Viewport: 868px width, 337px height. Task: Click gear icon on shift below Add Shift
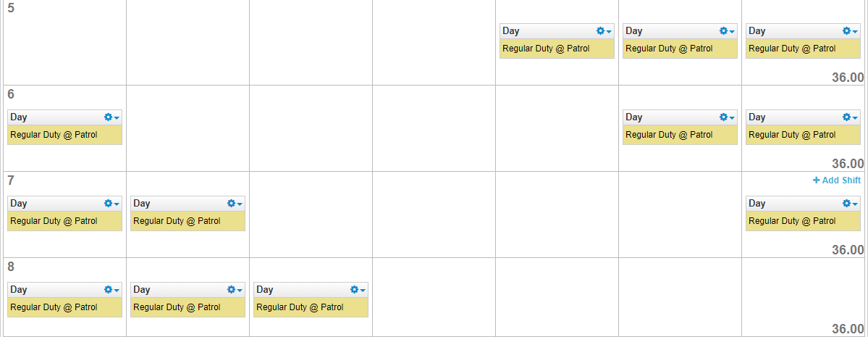pyautogui.click(x=846, y=204)
